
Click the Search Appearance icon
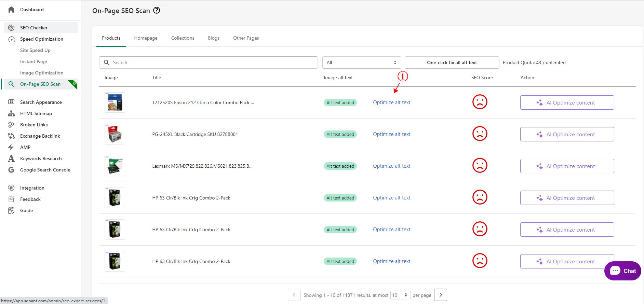tap(11, 102)
